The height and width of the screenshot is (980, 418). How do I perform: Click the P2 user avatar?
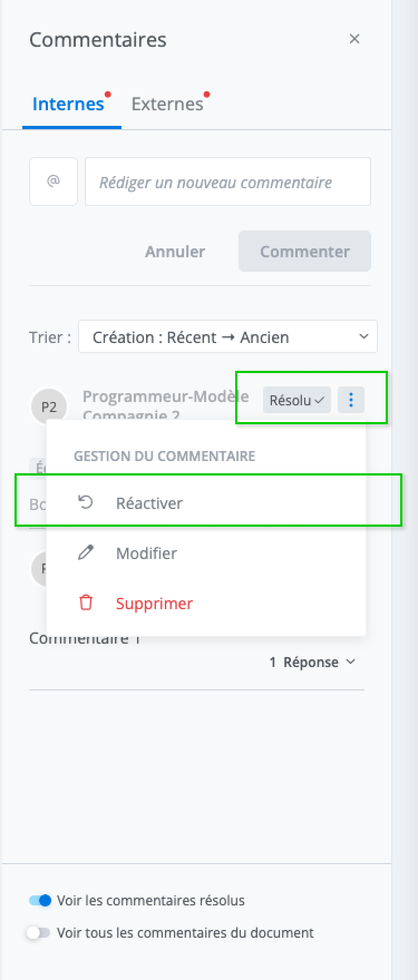[x=49, y=406]
